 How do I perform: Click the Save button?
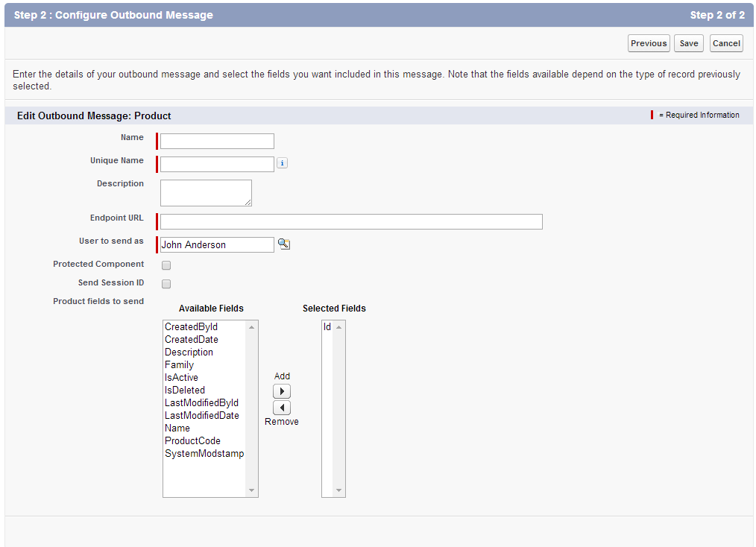[x=688, y=43]
